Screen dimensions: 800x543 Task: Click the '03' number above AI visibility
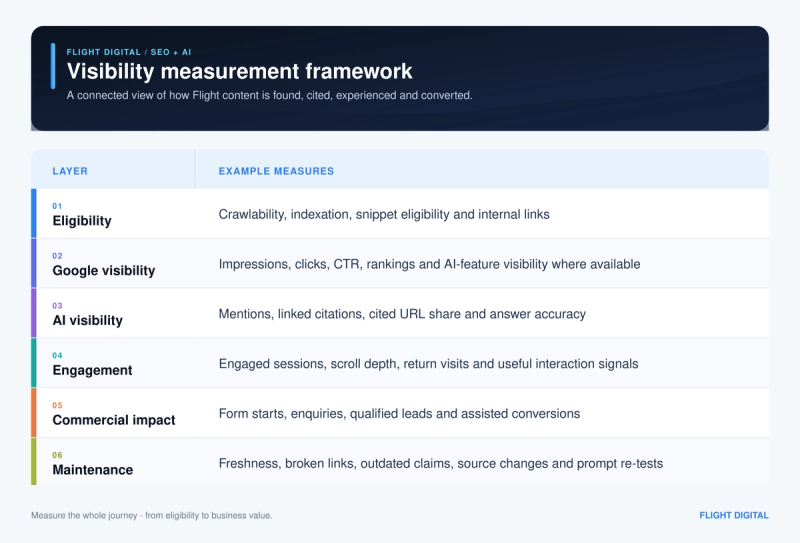click(x=57, y=306)
